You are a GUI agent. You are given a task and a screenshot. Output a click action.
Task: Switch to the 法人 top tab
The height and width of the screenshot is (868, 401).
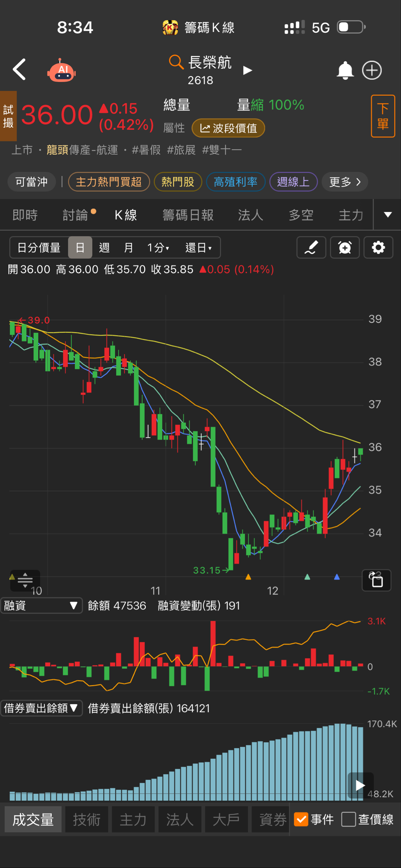[250, 215]
